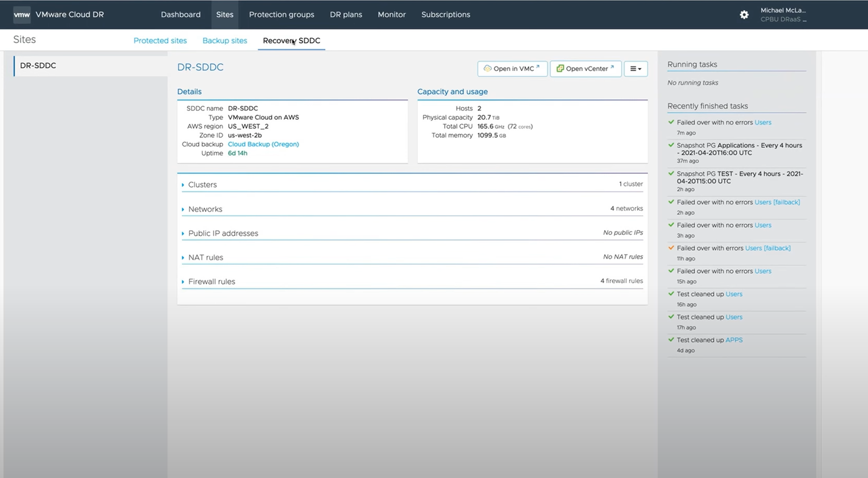The height and width of the screenshot is (478, 868).
Task: Open the hamburger actions menu near Open vCenter
Action: coord(635,69)
